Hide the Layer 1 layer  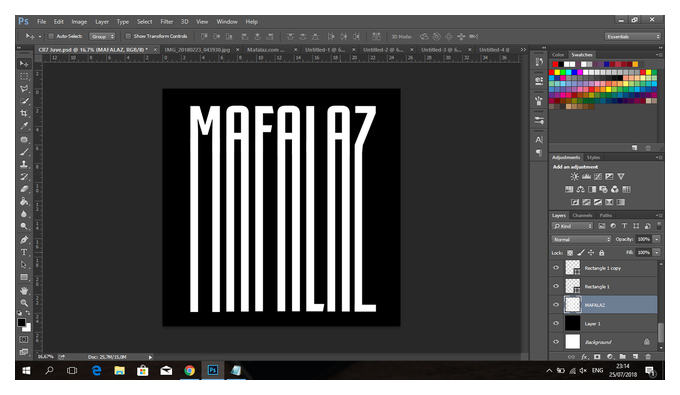pyautogui.click(x=556, y=323)
